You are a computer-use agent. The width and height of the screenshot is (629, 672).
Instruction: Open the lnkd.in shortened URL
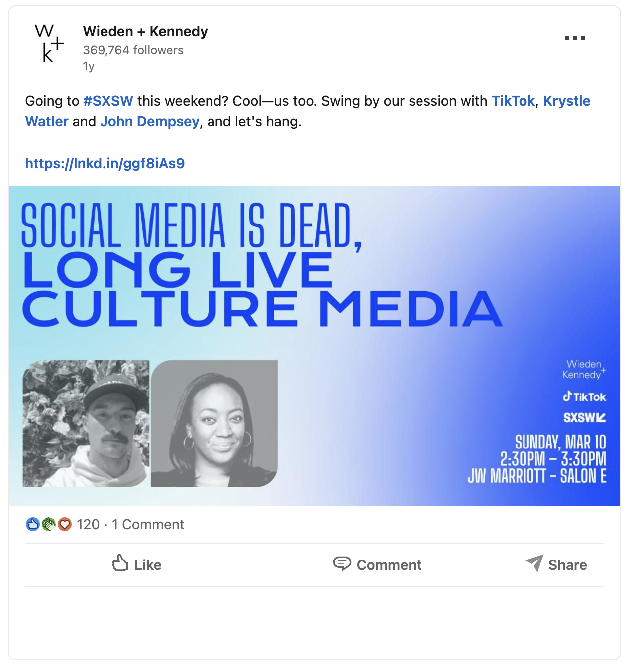[105, 163]
